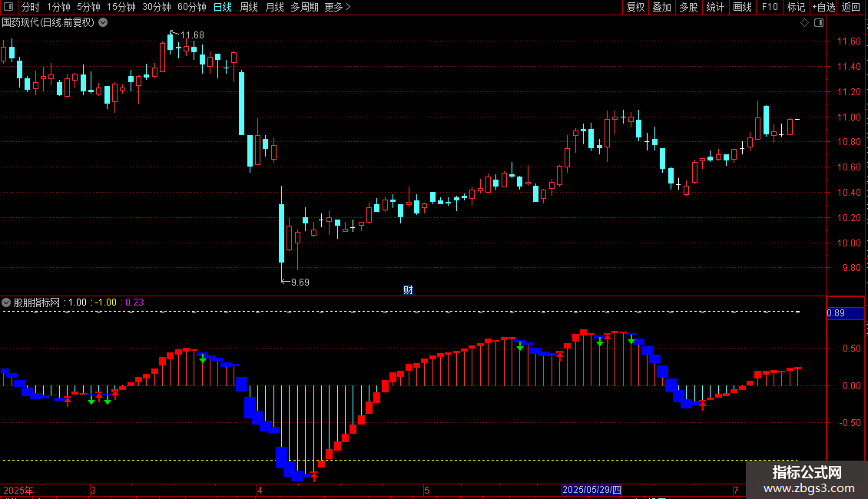
Task: Click the indicator value -1.00 in yellow
Action: [106, 302]
